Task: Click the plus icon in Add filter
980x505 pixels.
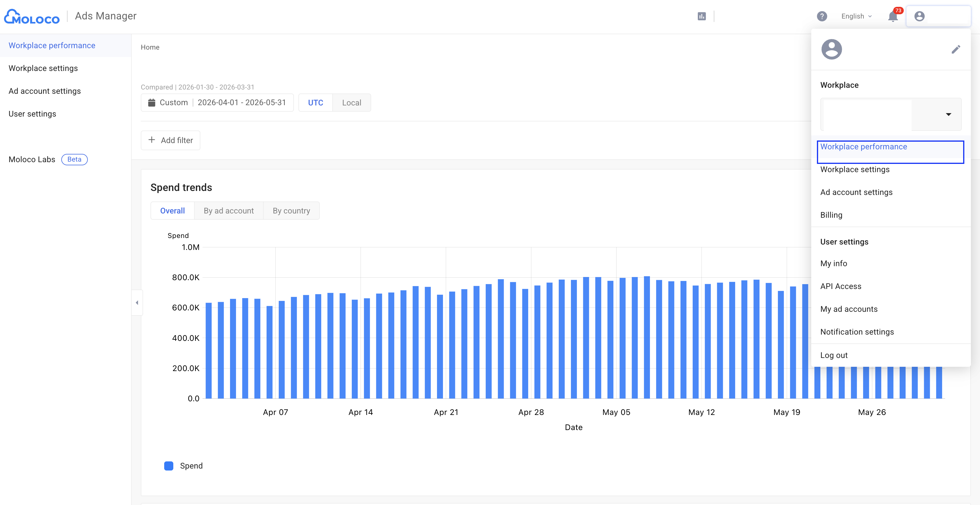Action: click(x=151, y=140)
